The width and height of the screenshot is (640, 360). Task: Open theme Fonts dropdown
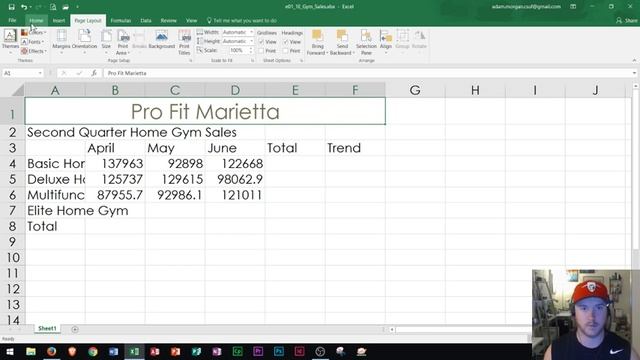[33, 42]
